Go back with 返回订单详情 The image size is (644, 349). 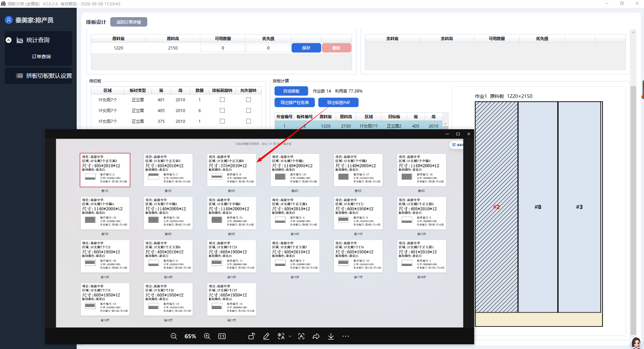click(129, 22)
